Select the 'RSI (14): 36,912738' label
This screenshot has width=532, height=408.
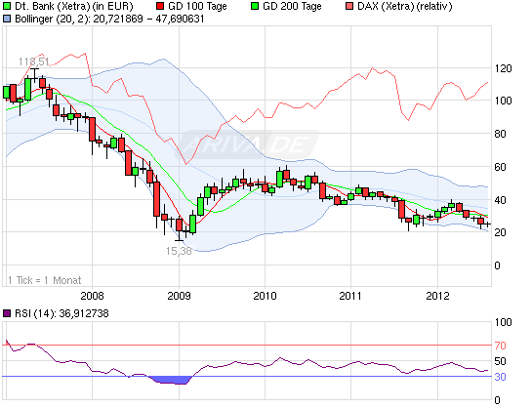tap(61, 313)
